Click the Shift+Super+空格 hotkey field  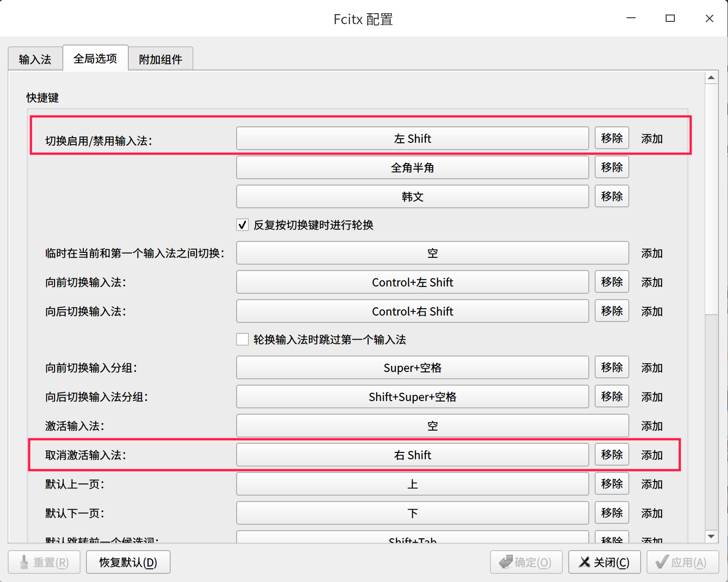point(413,396)
